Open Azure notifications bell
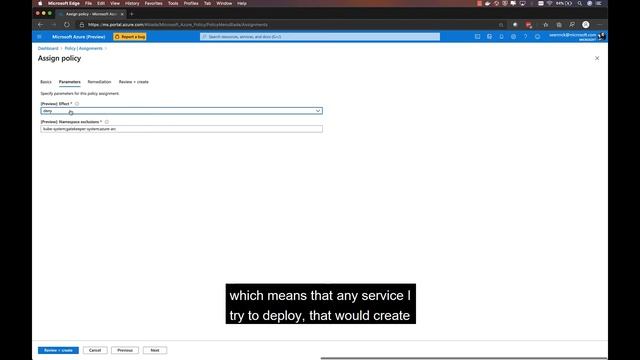This screenshot has height=360, width=640. (501, 37)
